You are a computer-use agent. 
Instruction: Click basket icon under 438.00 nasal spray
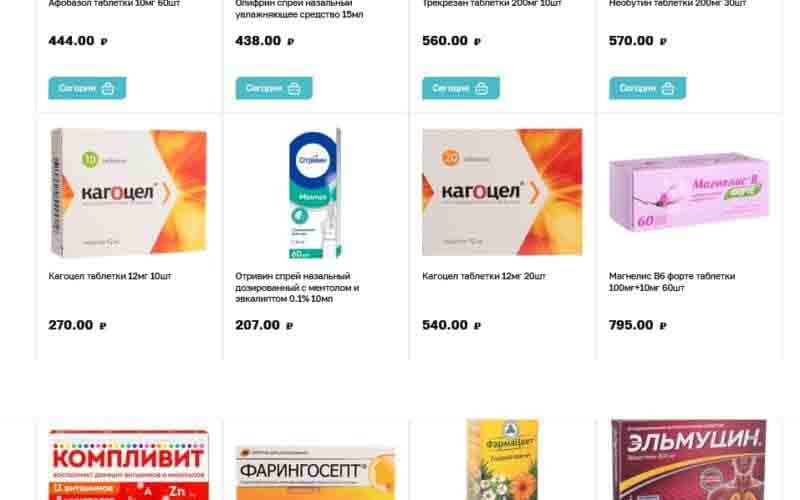click(294, 88)
